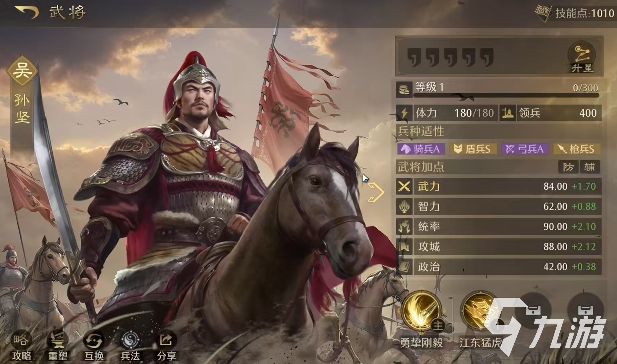Screen dimensions: 617x364
Task: Select the 骑兵A troop aptitude tag
Action: pos(421,149)
